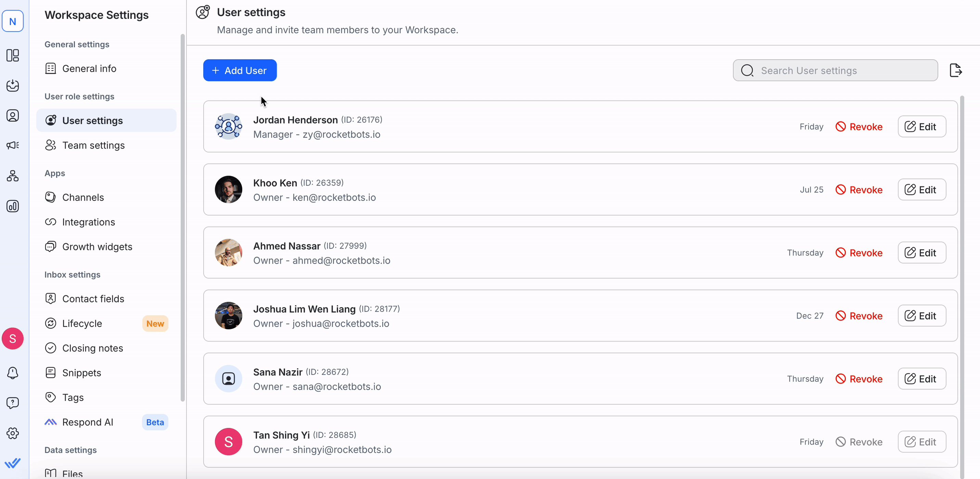Open the Workflows icon in the sidebar
Screen dimensions: 980x479
(x=13, y=176)
